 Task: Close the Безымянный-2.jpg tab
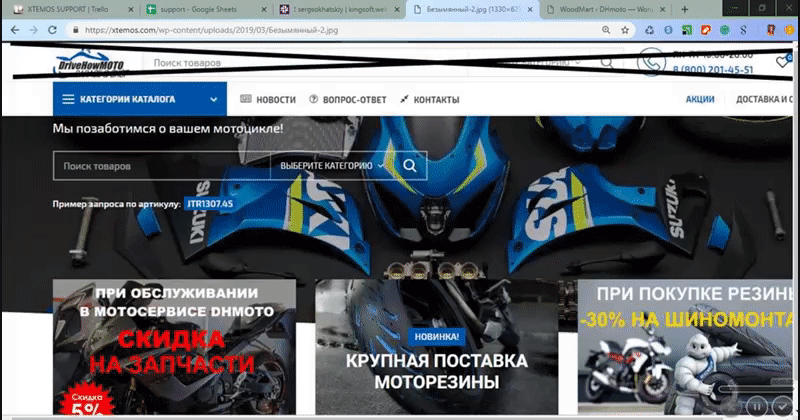pyautogui.click(x=530, y=9)
